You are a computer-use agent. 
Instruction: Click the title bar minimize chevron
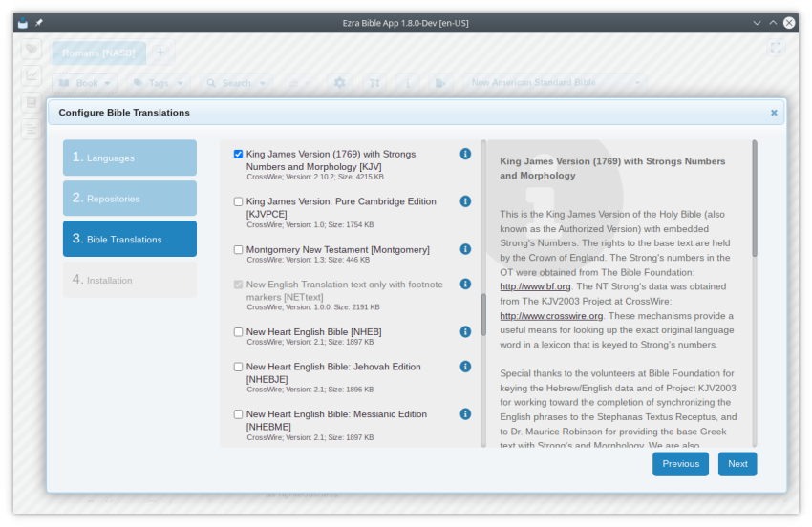pos(757,23)
